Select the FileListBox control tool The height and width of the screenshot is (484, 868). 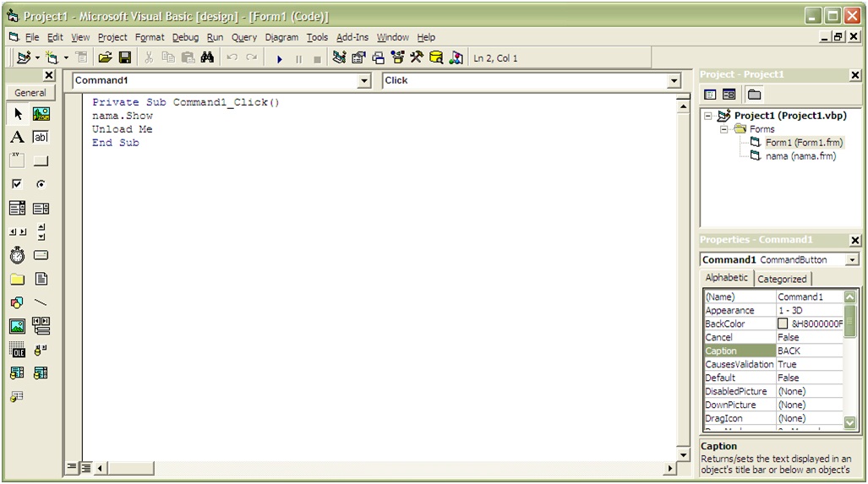coord(41,279)
